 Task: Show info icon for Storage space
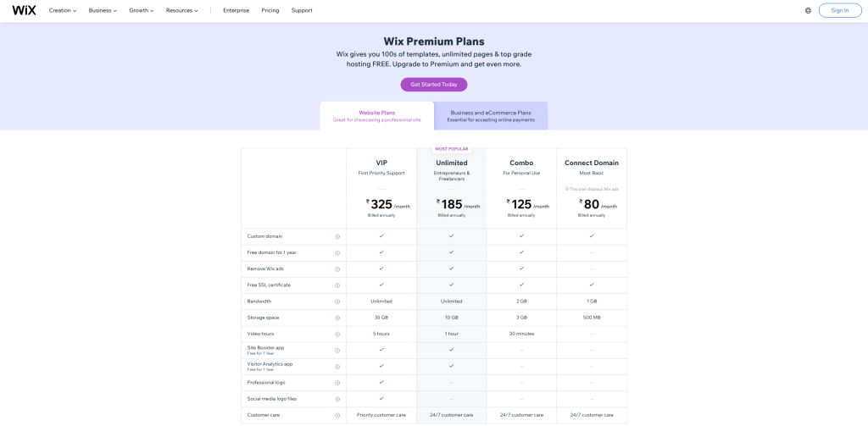(337, 318)
